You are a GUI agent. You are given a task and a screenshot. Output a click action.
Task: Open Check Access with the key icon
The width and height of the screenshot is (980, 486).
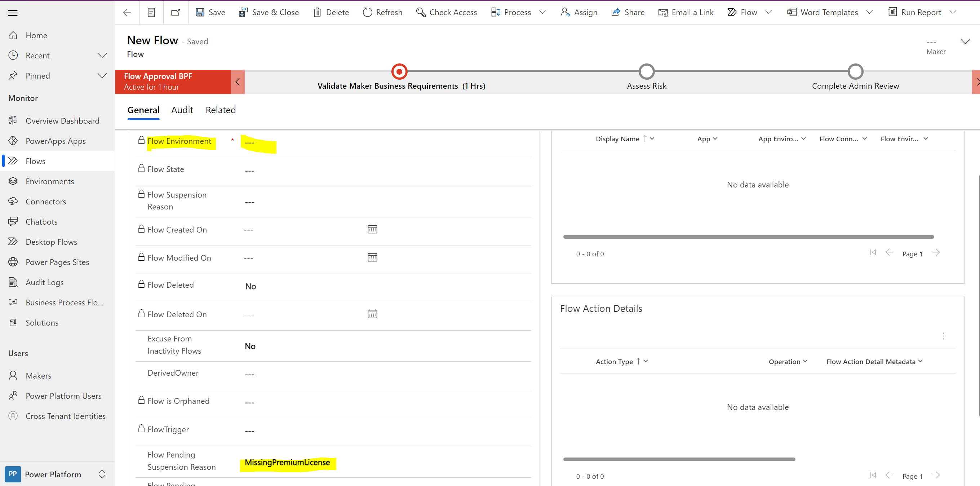pyautogui.click(x=421, y=12)
